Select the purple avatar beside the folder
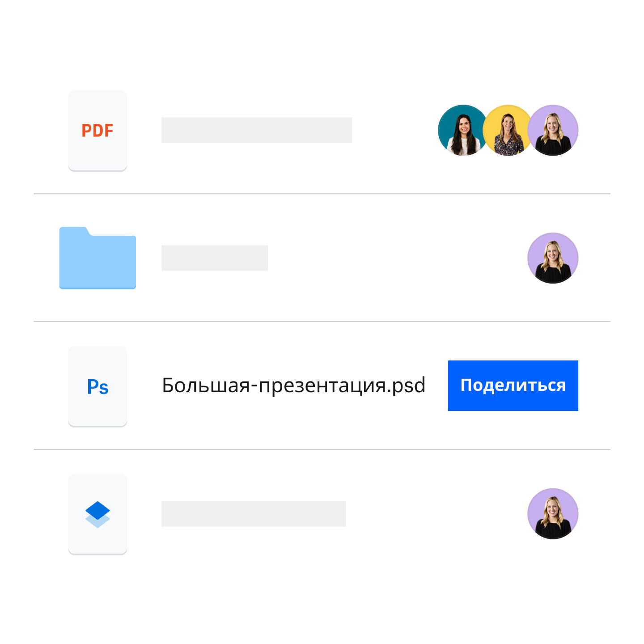 [x=553, y=258]
